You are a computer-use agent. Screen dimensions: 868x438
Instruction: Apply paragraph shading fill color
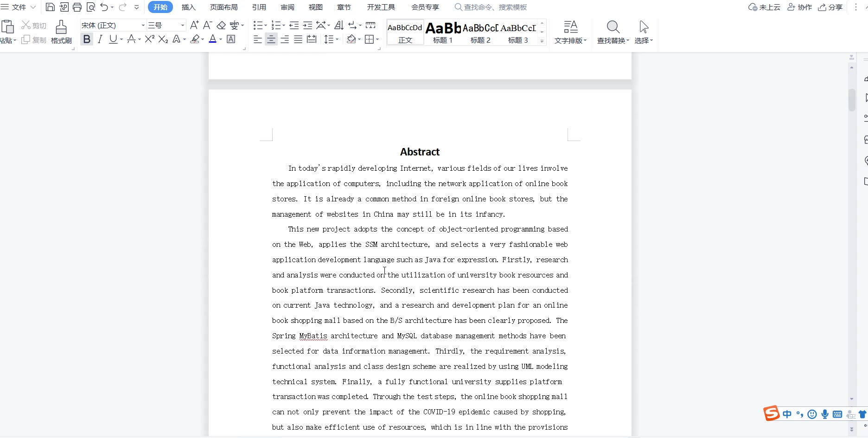[351, 39]
